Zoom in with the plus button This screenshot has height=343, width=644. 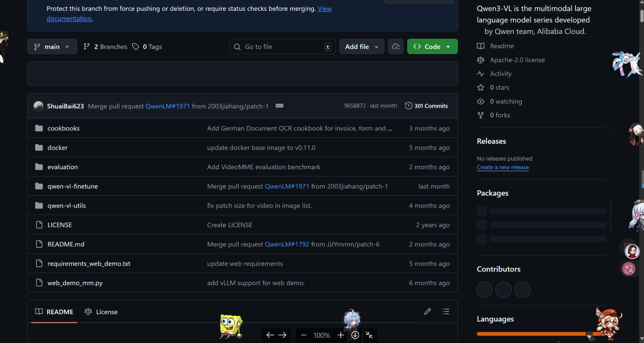340,335
